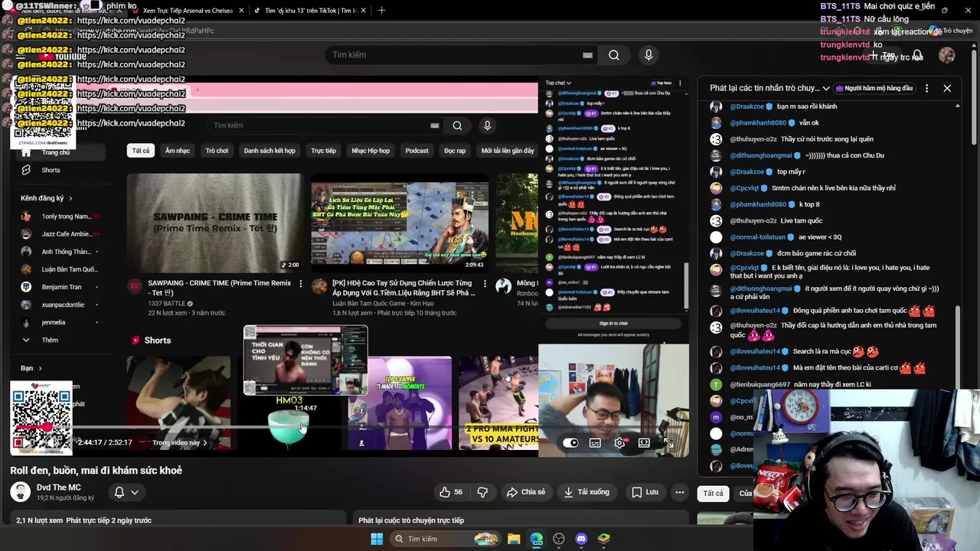Screen dimensions: 980x551
Task: Click the keyboard icon in top search box
Action: click(x=587, y=55)
